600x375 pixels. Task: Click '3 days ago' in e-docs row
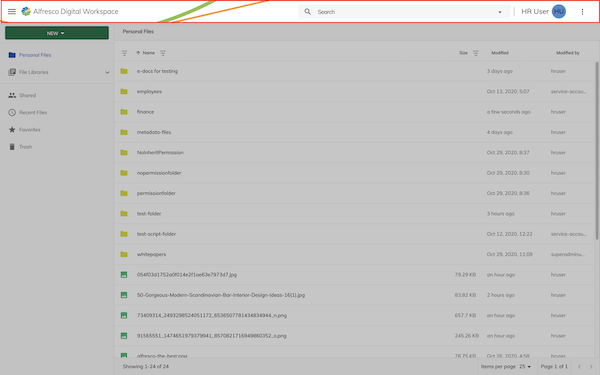[499, 71]
